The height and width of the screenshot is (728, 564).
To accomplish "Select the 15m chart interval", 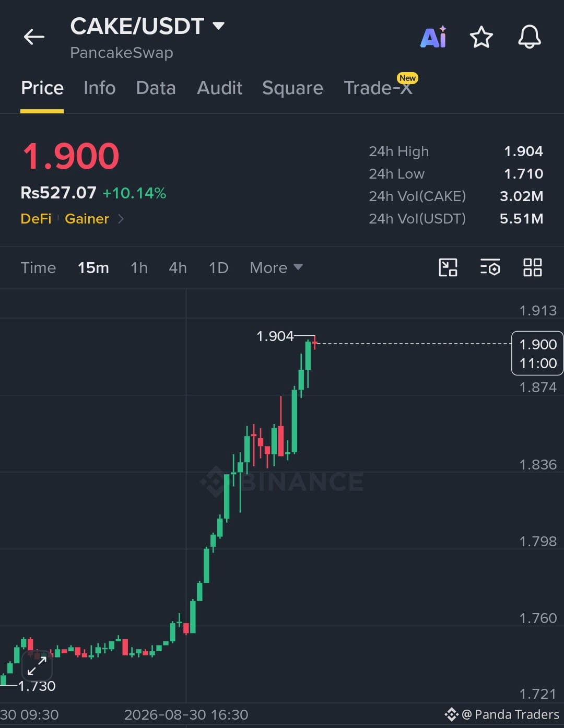I will (x=93, y=268).
